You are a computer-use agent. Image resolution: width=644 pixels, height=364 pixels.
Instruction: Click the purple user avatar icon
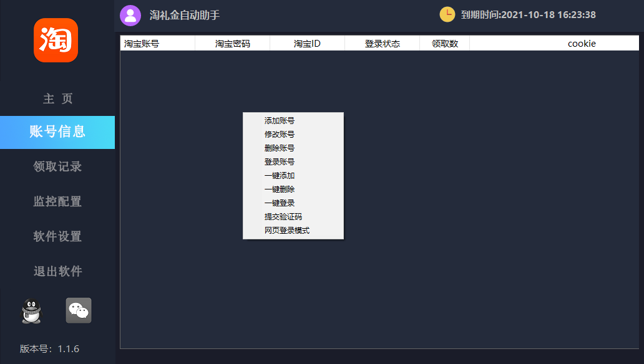[x=130, y=16]
